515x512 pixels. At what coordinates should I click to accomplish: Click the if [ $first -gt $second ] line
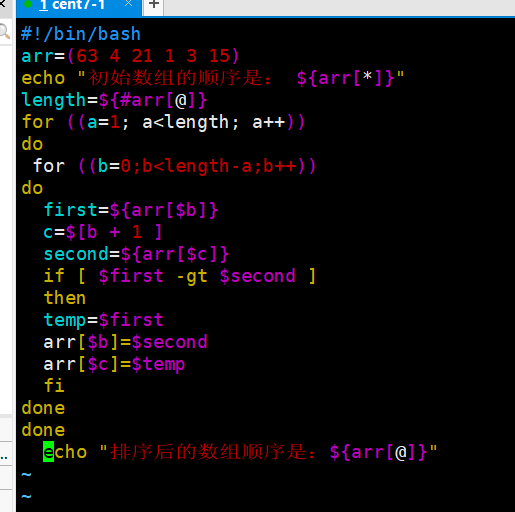[x=180, y=276]
